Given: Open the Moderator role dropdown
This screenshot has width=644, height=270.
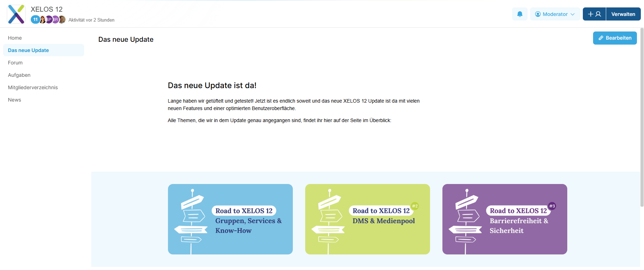Looking at the screenshot, I should click(555, 14).
